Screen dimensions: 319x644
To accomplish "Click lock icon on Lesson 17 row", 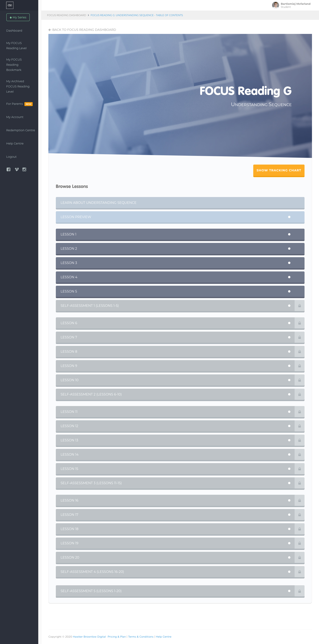I will [x=299, y=515].
